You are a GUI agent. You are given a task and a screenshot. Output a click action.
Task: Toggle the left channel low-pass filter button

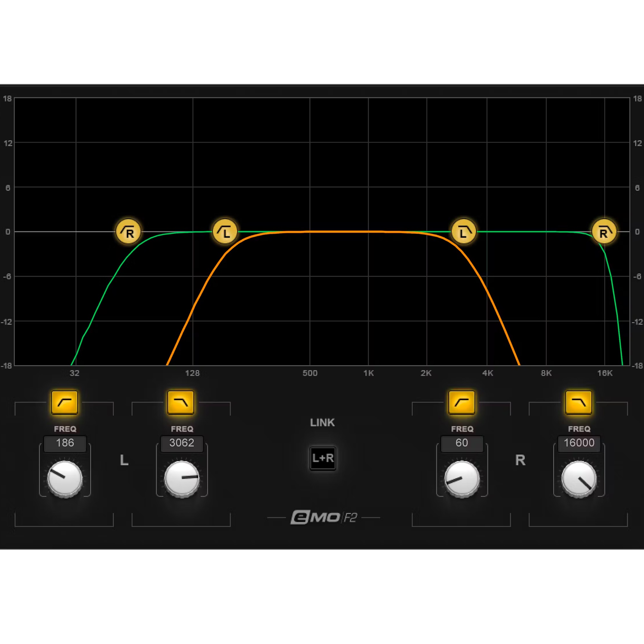(x=181, y=403)
